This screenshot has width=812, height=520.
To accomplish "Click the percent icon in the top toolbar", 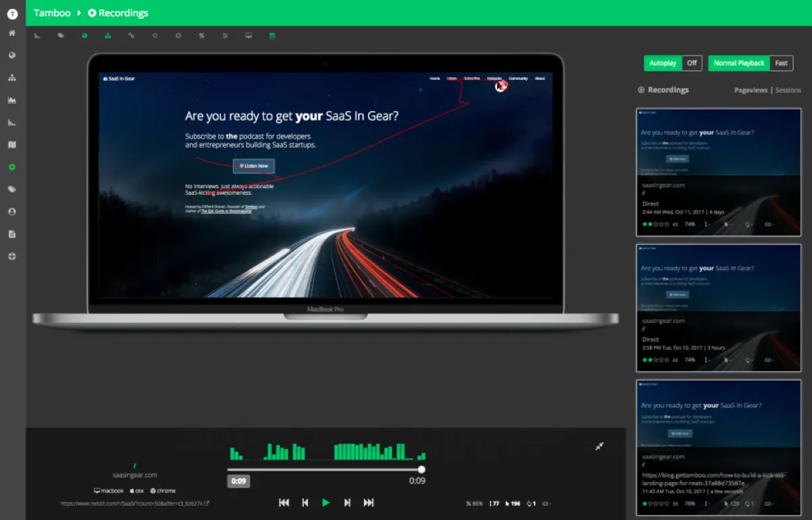I will 202,35.
